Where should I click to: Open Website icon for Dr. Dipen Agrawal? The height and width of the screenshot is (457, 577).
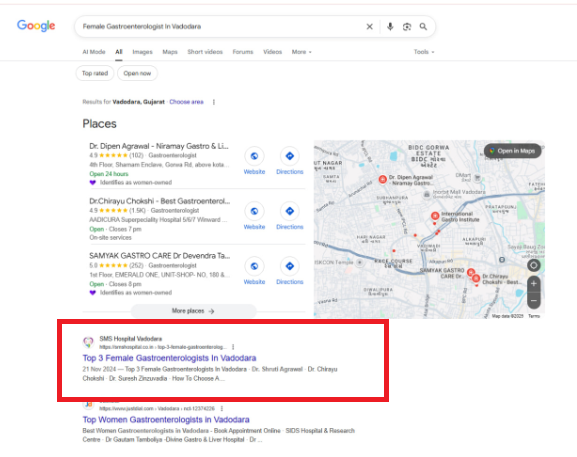point(254,156)
